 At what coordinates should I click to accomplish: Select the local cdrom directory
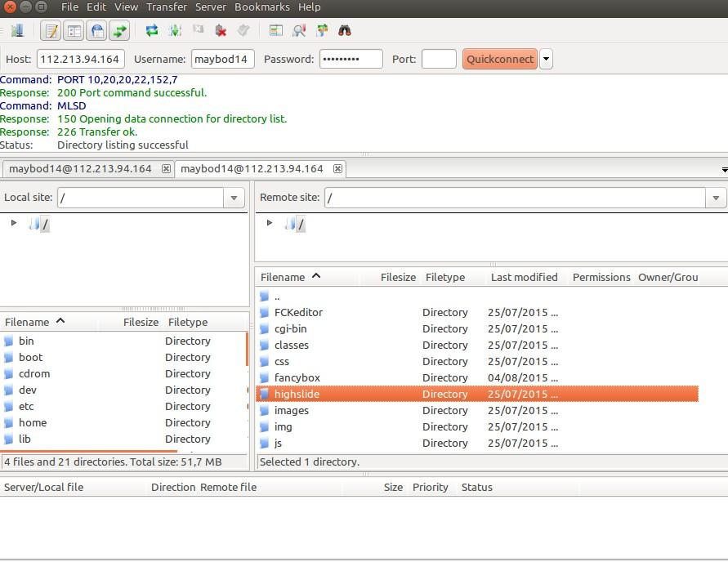[123, 373]
